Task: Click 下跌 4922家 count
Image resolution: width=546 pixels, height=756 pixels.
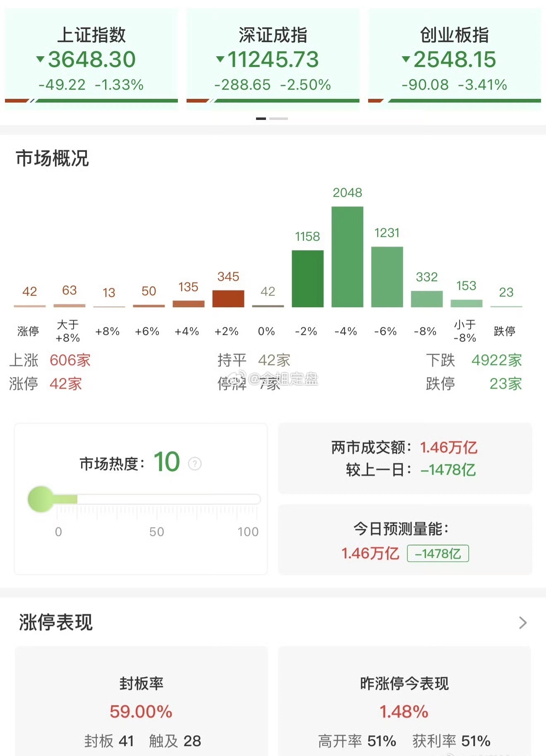Action: pyautogui.click(x=474, y=360)
